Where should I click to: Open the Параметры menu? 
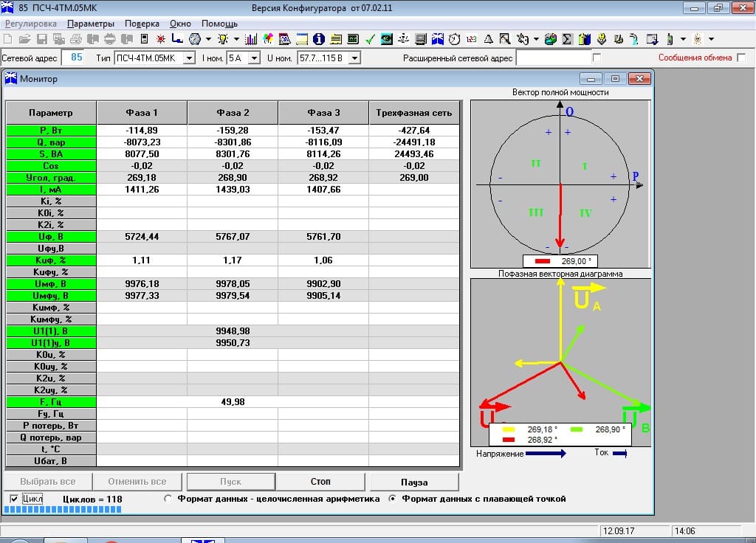(x=91, y=23)
